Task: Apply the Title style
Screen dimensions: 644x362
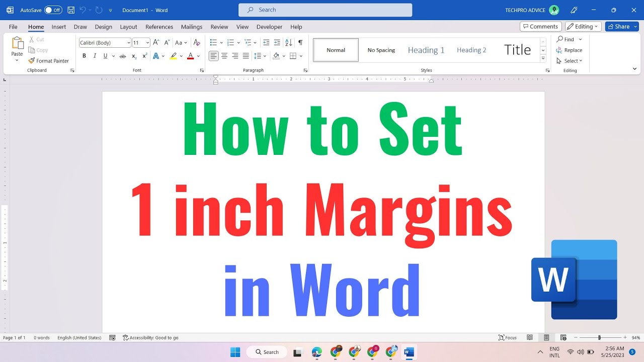Action: [x=517, y=50]
